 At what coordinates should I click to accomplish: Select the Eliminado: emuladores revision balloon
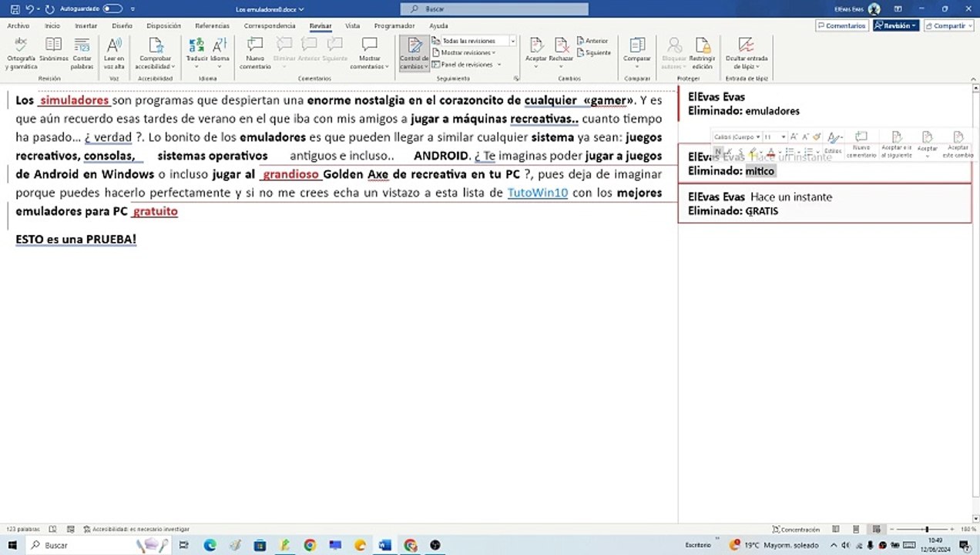(x=824, y=103)
